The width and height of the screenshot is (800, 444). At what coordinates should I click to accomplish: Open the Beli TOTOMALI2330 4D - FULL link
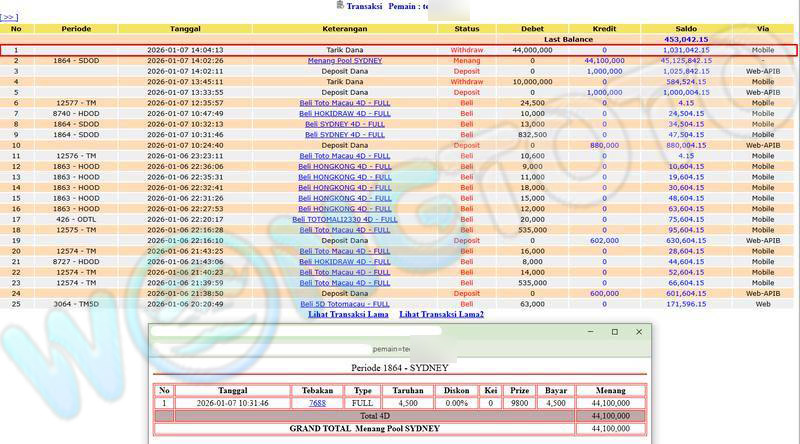pyautogui.click(x=344, y=219)
